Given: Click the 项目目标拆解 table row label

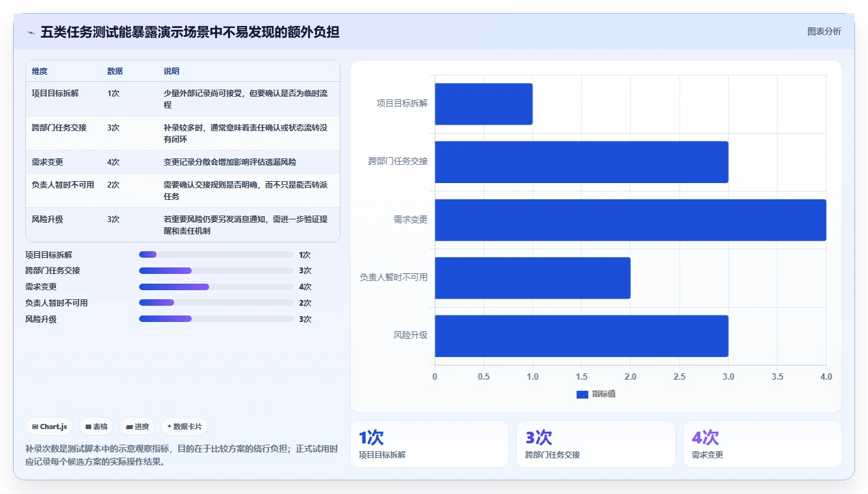Looking at the screenshot, I should pyautogui.click(x=55, y=93).
